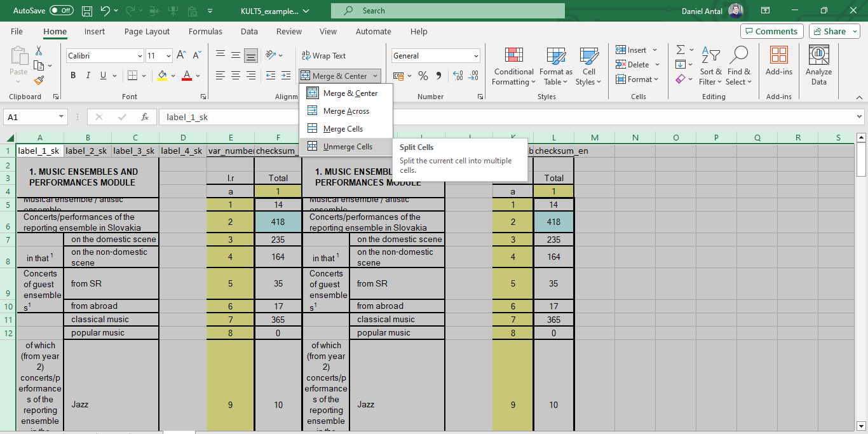The height and width of the screenshot is (434, 868).
Task: Open the font name Calibri dropdown
Action: pyautogui.click(x=140, y=56)
